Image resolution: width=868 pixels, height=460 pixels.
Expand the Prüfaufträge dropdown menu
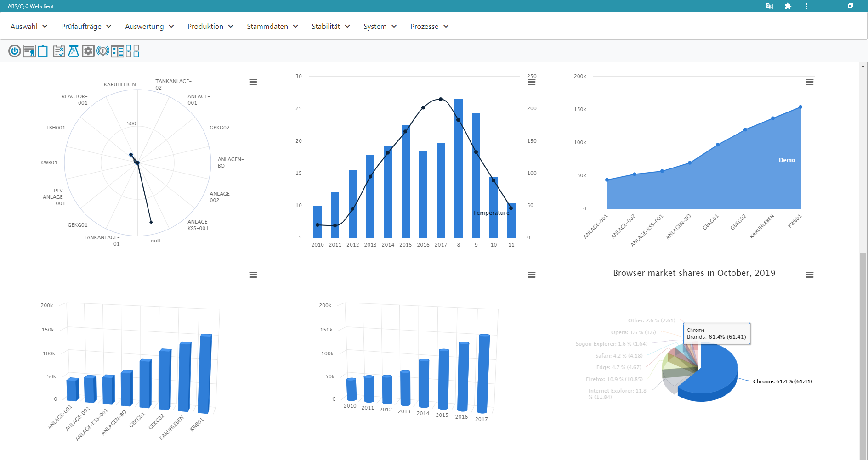(86, 27)
